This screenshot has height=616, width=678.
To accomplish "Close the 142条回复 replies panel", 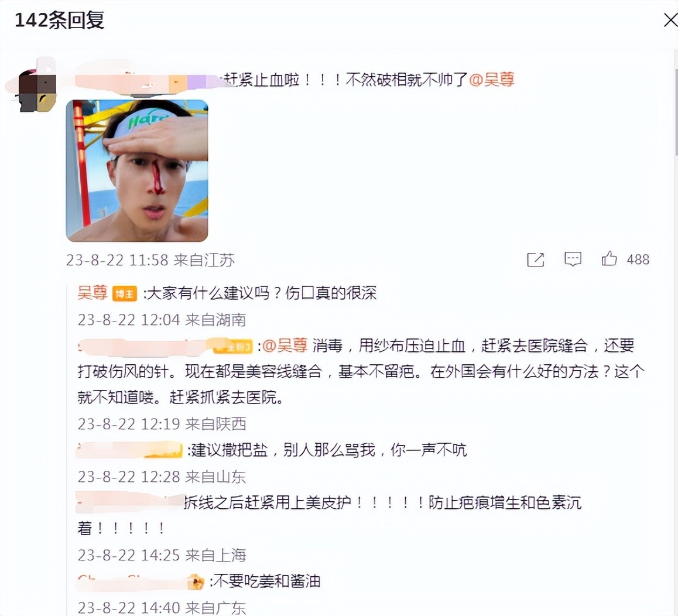I will (670, 20).
